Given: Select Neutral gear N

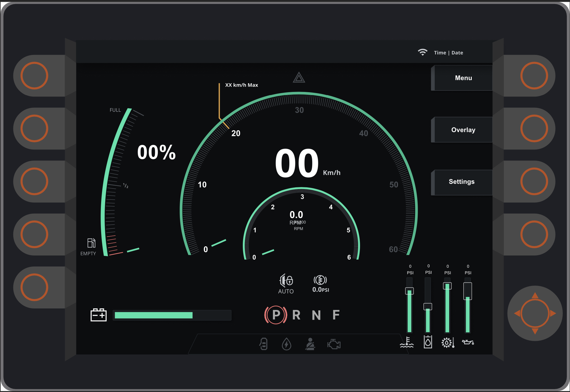Looking at the screenshot, I should (316, 315).
